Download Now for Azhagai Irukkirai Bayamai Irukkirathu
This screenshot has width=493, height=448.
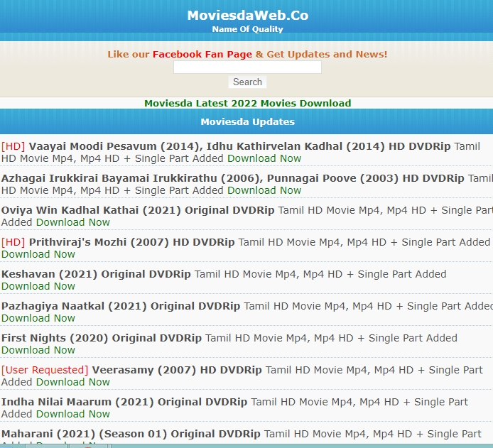tap(264, 190)
